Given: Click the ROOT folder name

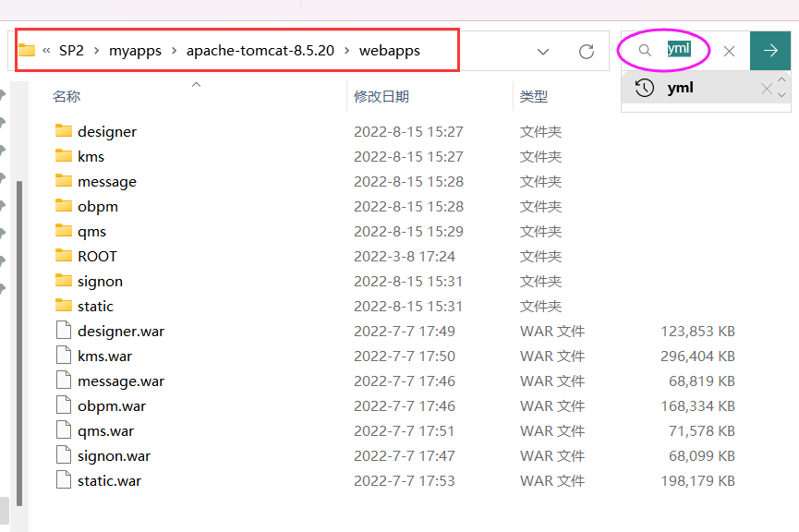Looking at the screenshot, I should click(97, 257).
